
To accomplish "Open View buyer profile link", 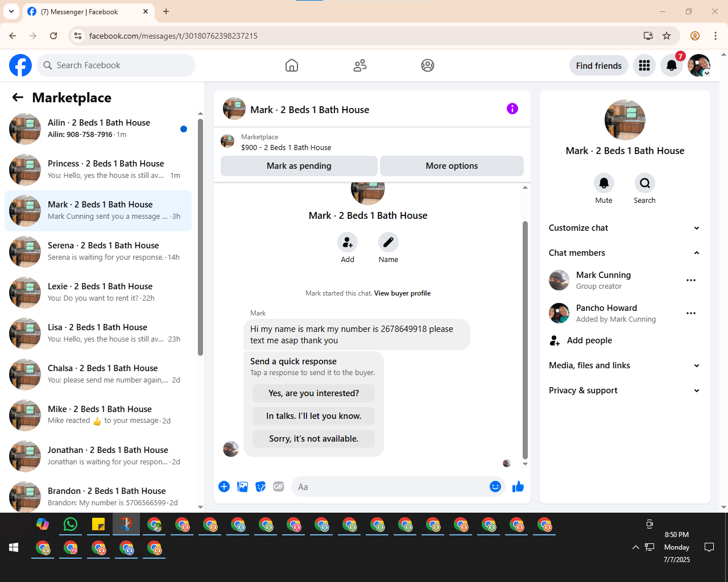I will pos(402,293).
